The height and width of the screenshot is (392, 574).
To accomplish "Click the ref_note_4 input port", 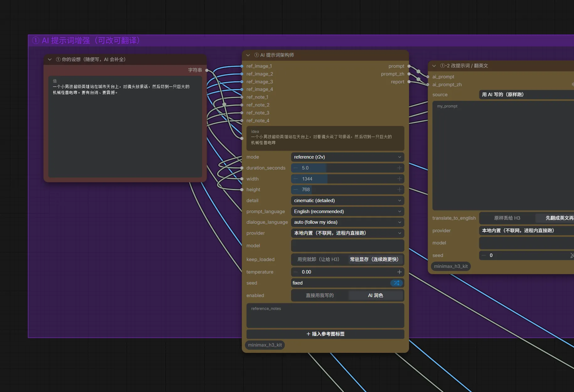I will [242, 121].
